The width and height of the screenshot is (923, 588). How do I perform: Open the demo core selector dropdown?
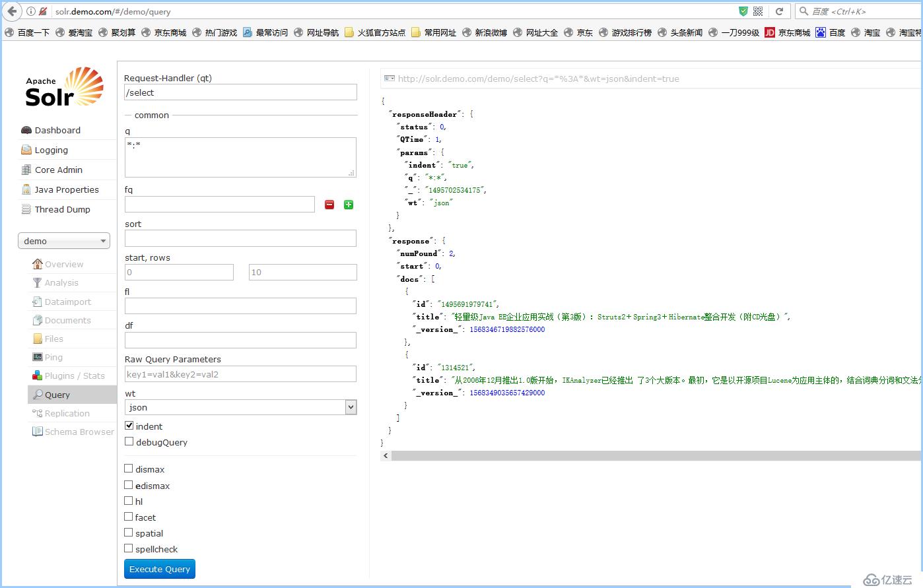(x=64, y=241)
